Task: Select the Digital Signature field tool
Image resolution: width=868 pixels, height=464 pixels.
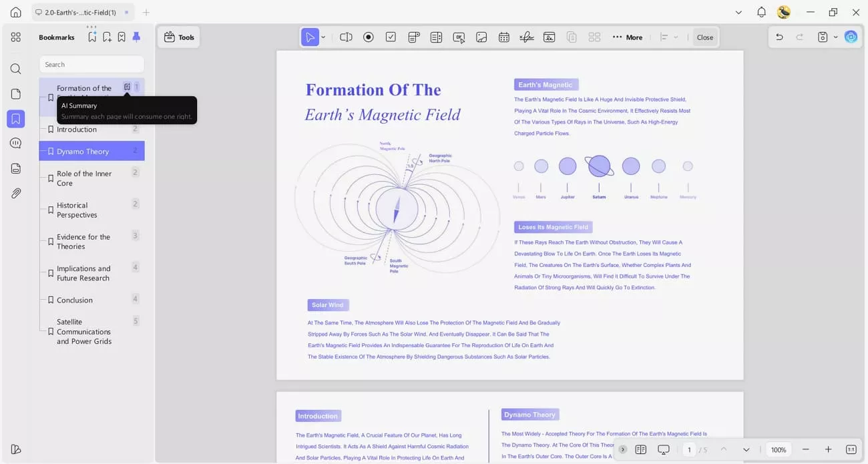Action: point(527,37)
